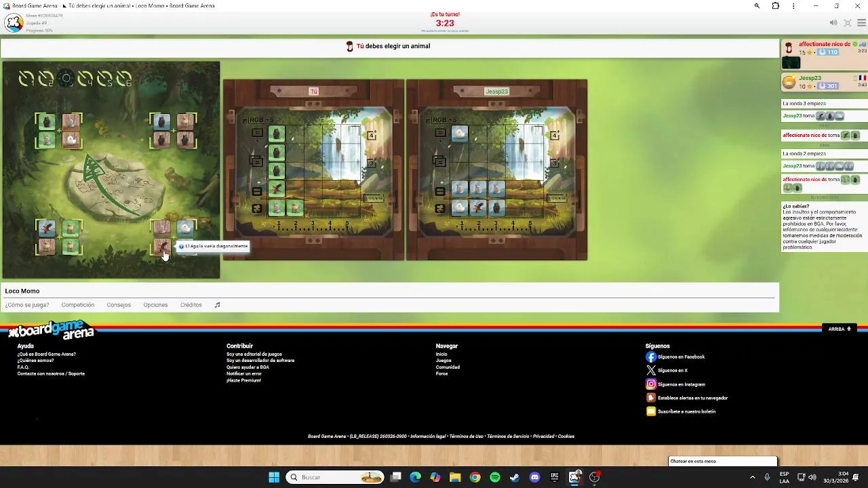Open the Consejos tab
Screen dimensions: 868x488
119,305
